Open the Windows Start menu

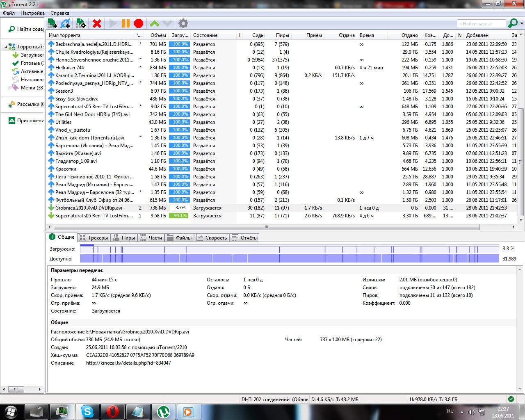pos(11,411)
